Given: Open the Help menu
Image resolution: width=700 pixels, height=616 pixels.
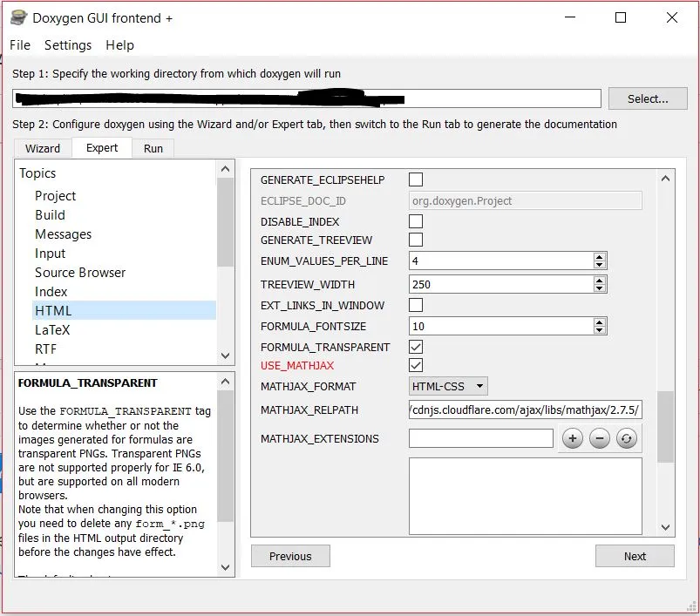Looking at the screenshot, I should pyautogui.click(x=119, y=45).
